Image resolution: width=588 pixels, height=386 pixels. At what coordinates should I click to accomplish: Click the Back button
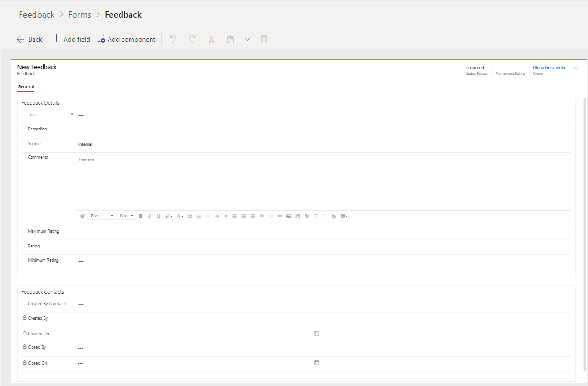point(29,39)
